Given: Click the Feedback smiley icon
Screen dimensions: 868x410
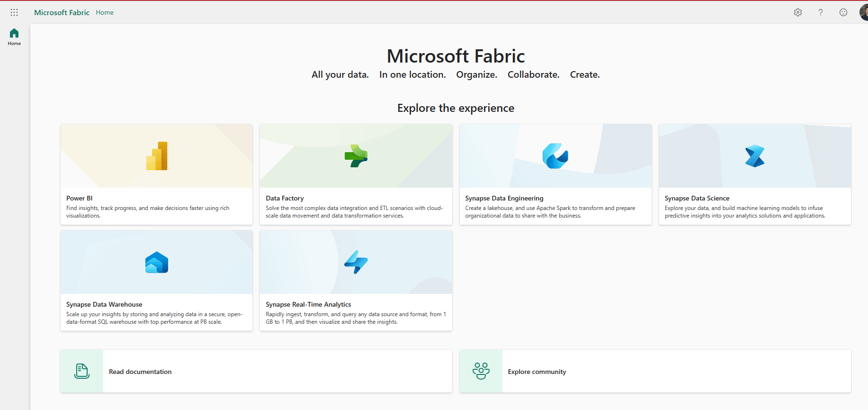Looking at the screenshot, I should point(843,12).
